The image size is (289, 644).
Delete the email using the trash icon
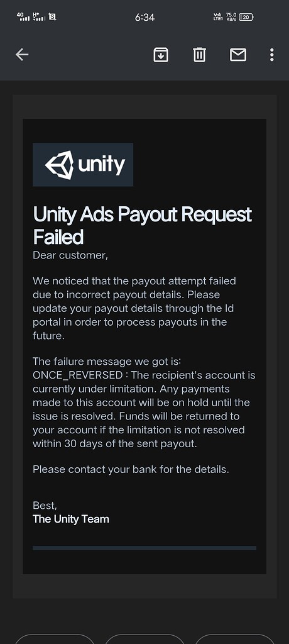click(x=200, y=55)
